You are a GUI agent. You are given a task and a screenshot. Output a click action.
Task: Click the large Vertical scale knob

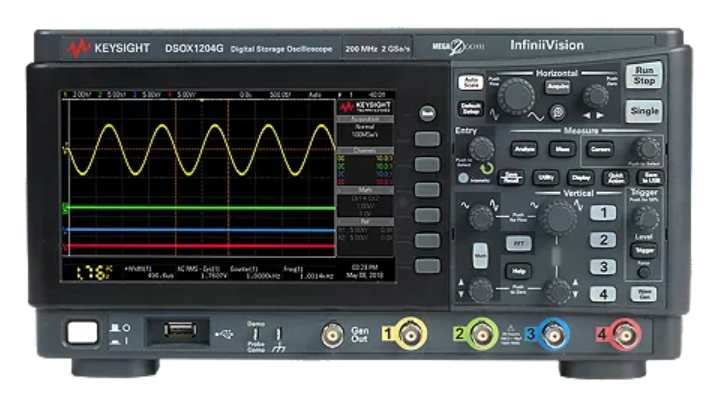[558, 218]
